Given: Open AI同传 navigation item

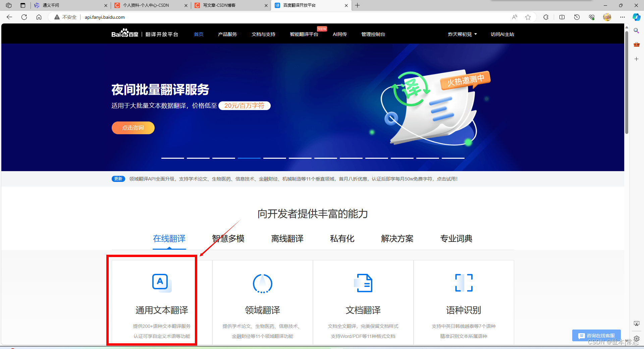Looking at the screenshot, I should (x=340, y=34).
